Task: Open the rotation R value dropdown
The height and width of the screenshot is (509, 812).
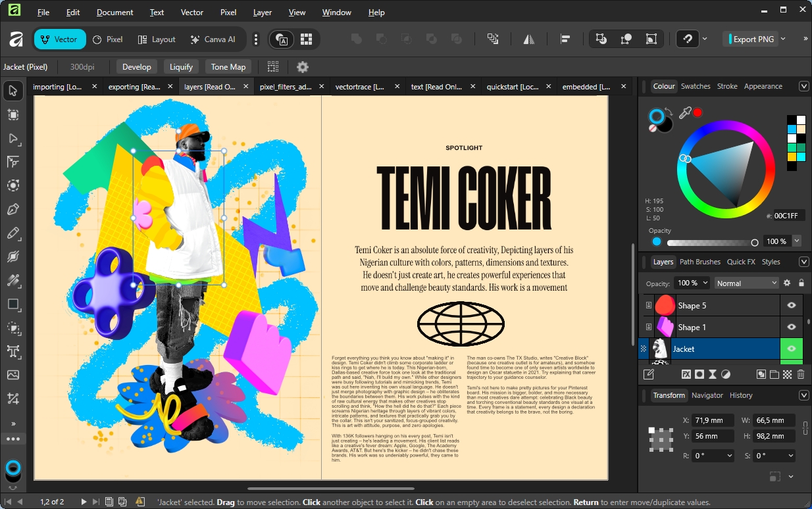Action: pos(729,456)
